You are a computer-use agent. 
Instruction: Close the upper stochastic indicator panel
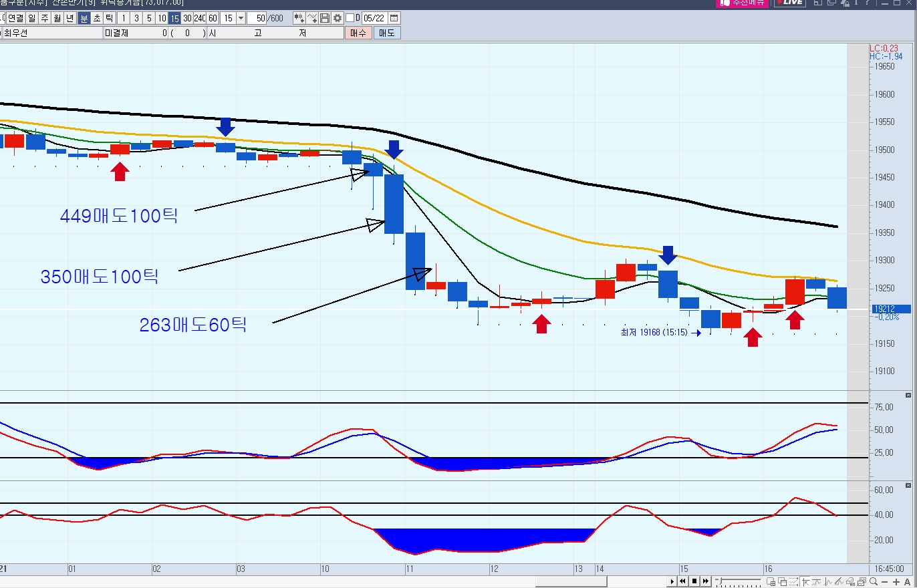click(908, 396)
